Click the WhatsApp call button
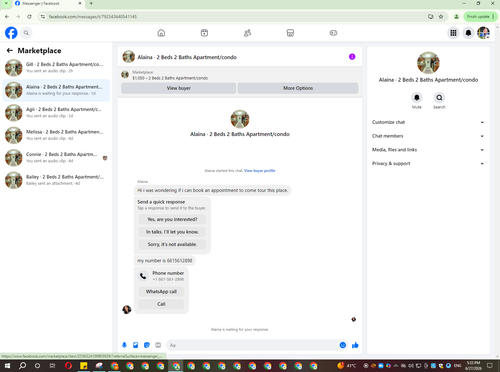The height and width of the screenshot is (372, 500). (161, 292)
